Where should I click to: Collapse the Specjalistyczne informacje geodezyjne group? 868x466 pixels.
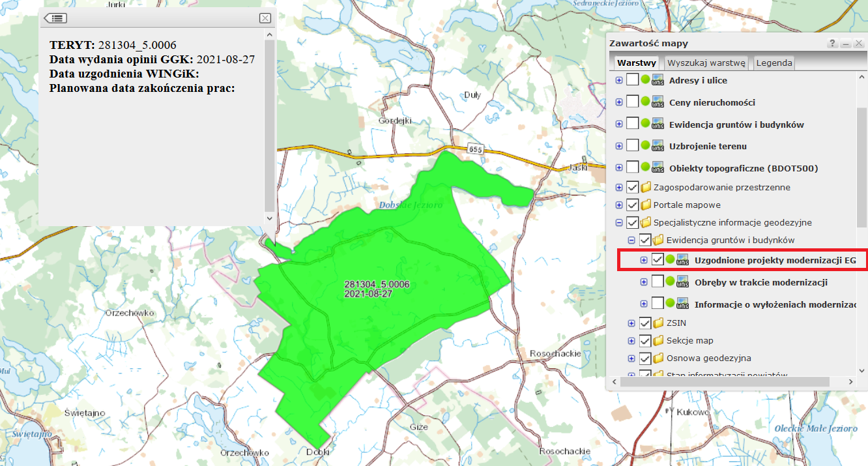[619, 222]
